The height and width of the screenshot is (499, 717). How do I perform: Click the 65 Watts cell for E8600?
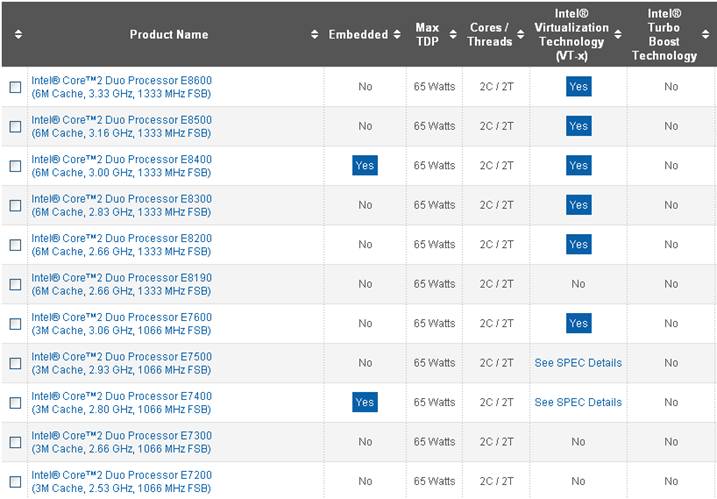[x=434, y=86]
